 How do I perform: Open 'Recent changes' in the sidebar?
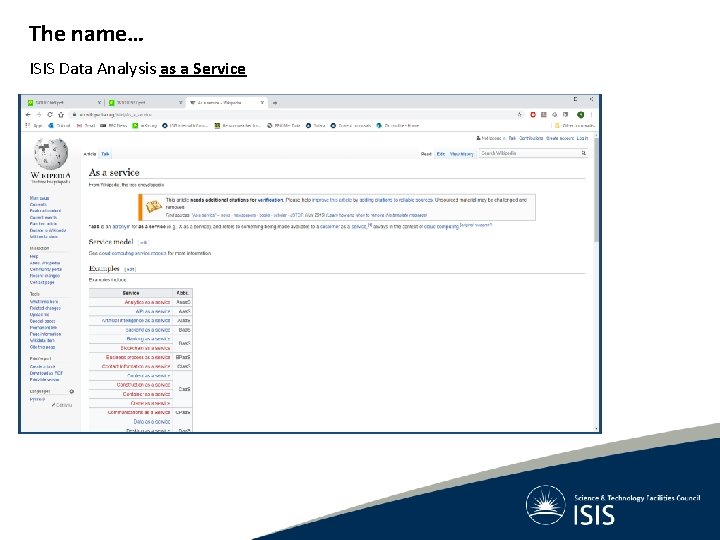(45, 276)
